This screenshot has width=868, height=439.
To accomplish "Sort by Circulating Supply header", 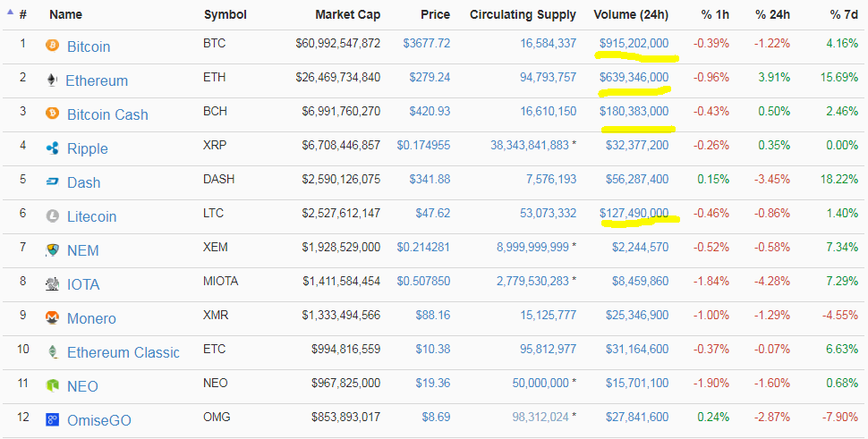I will [523, 15].
